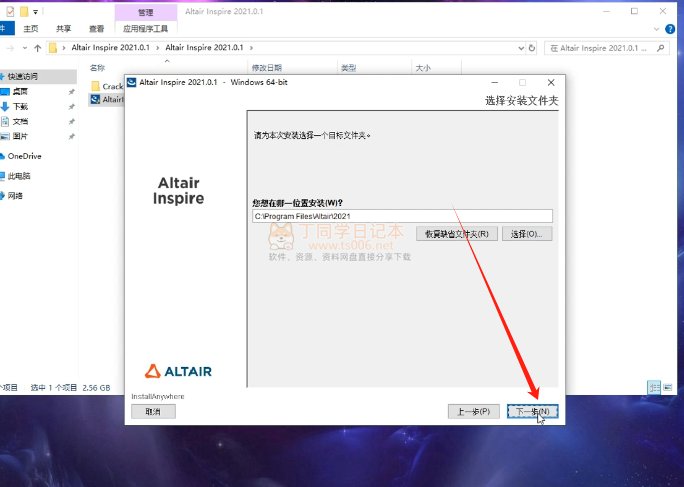This screenshot has height=487, width=684.
Task: Open the 共享 ribbon tab in Explorer
Action: click(64, 29)
